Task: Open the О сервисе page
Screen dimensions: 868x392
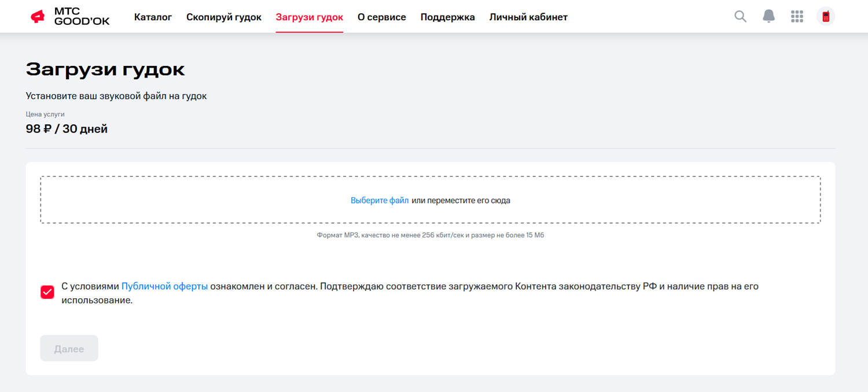Action: 381,17
